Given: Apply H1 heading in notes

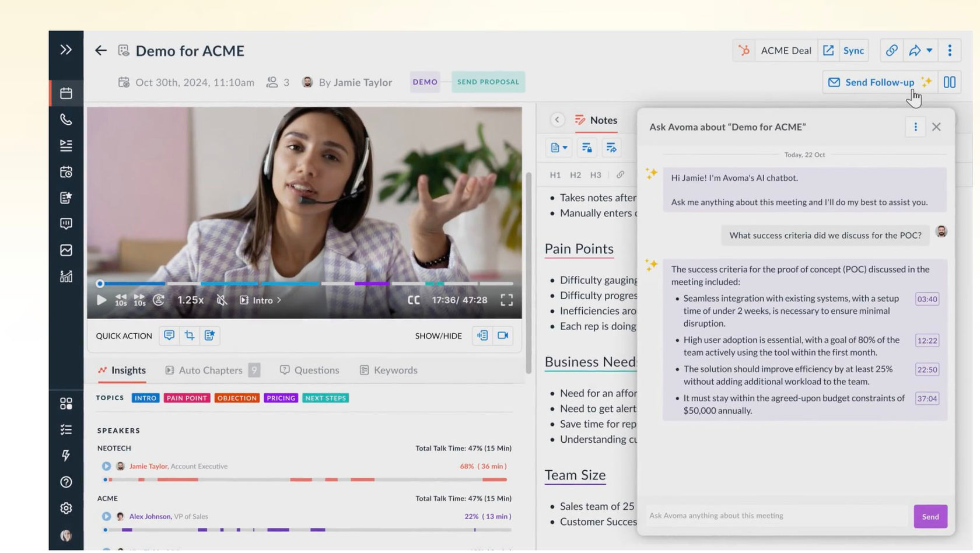Looking at the screenshot, I should (x=555, y=175).
